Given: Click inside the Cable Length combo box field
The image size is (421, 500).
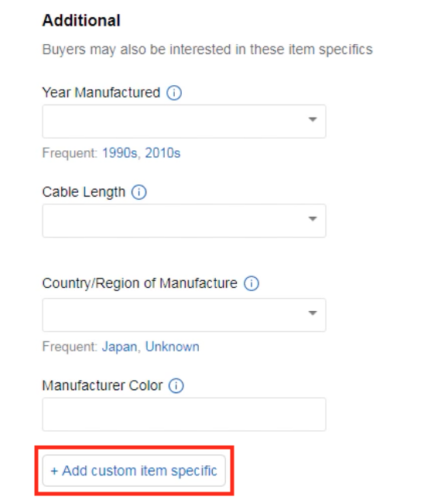Looking at the screenshot, I should tap(184, 221).
